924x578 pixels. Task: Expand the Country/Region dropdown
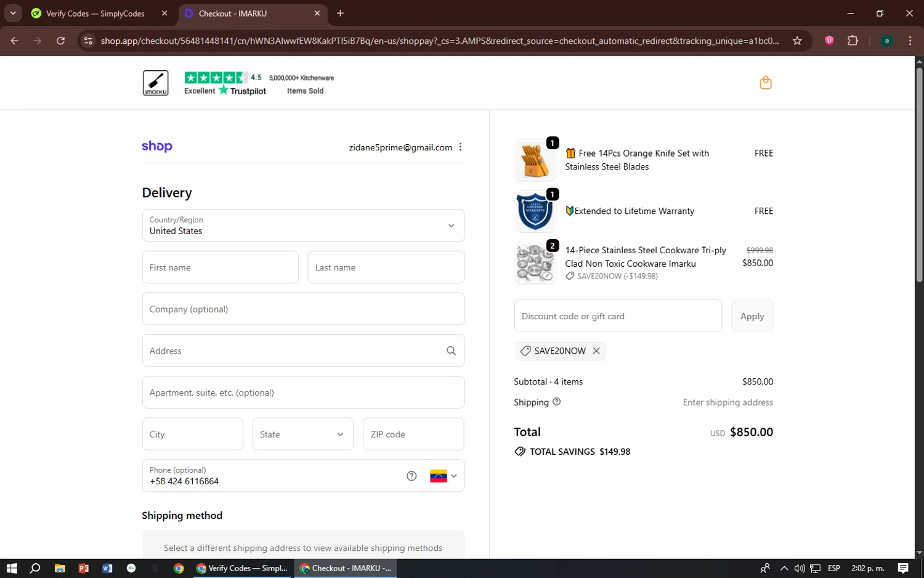click(303, 225)
